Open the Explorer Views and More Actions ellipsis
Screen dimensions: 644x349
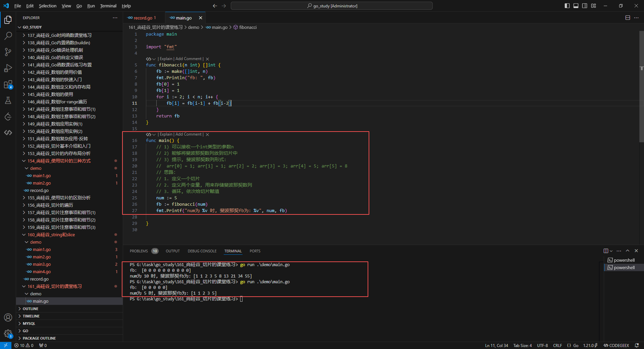pyautogui.click(x=115, y=18)
